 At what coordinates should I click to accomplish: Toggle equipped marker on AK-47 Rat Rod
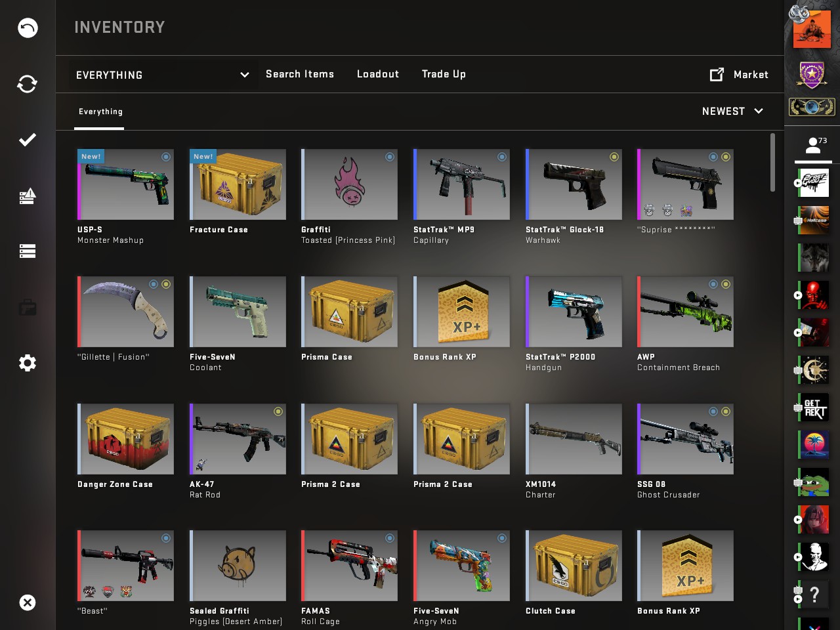tap(278, 411)
